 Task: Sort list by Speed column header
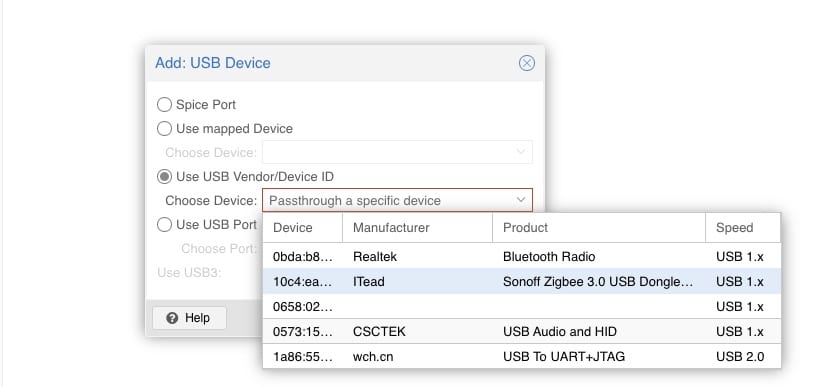(x=743, y=227)
